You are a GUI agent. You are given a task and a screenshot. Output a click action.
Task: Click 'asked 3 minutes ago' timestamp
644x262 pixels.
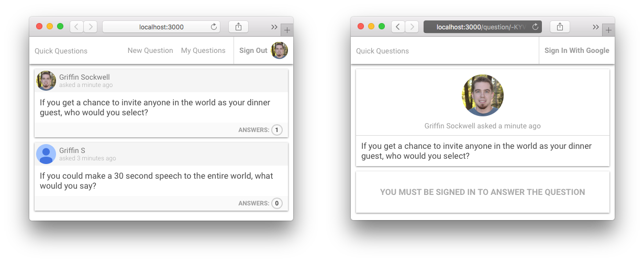coord(87,158)
